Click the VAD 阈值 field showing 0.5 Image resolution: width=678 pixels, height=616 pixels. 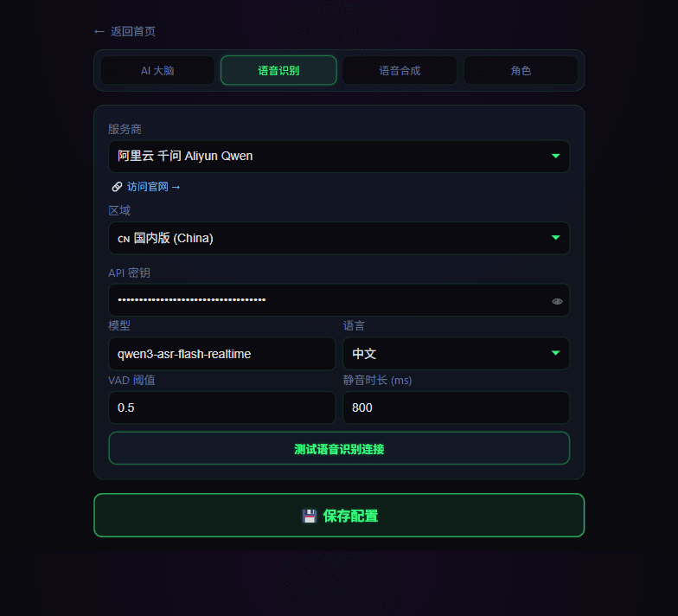221,407
